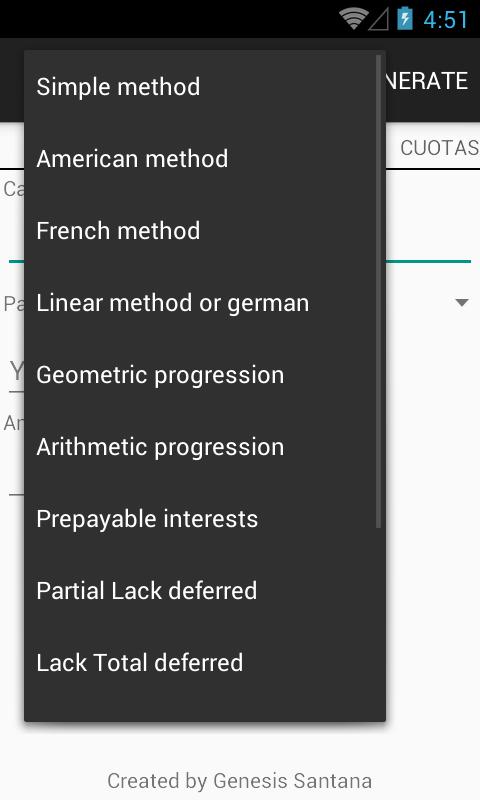Switch to the CUOTAS tab

(439, 148)
